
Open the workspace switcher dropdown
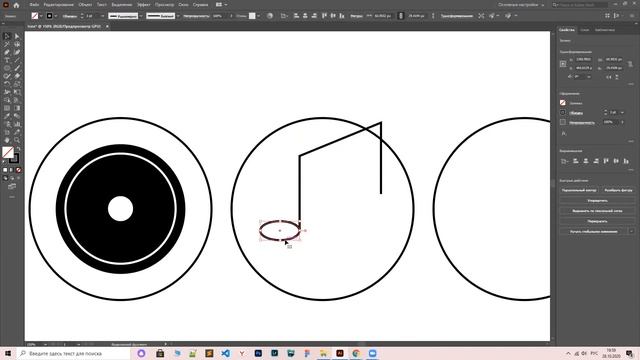[x=521, y=5]
